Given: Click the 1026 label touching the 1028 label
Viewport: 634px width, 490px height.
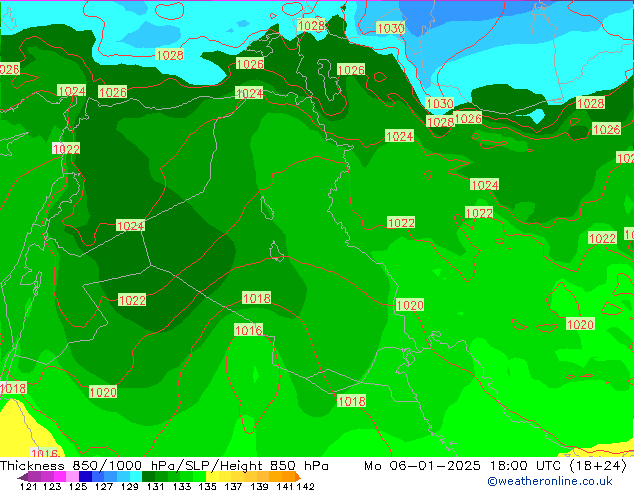Looking at the screenshot, I should (468, 118).
